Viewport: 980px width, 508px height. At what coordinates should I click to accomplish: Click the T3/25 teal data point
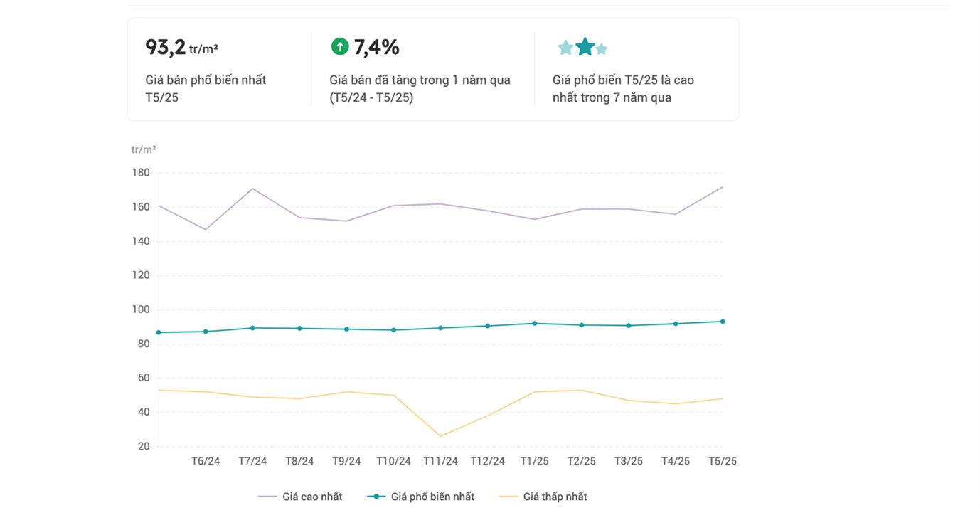coord(629,326)
